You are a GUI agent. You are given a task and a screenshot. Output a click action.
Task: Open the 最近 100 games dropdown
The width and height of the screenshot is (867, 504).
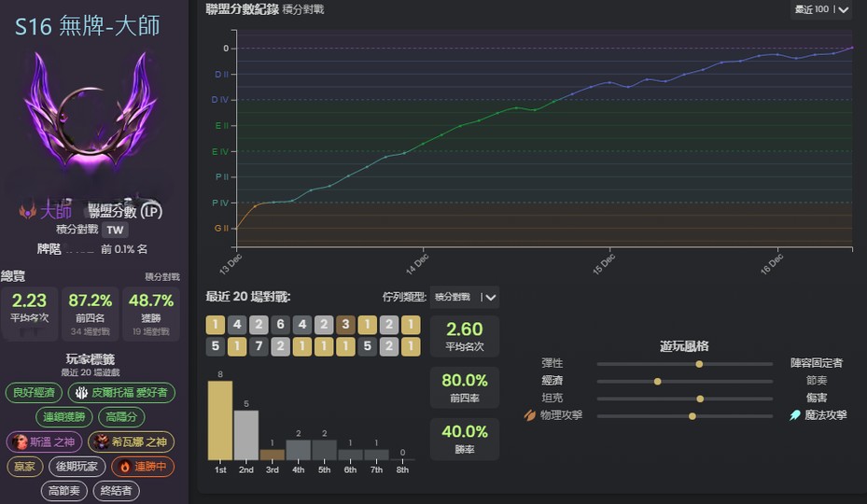[821, 9]
